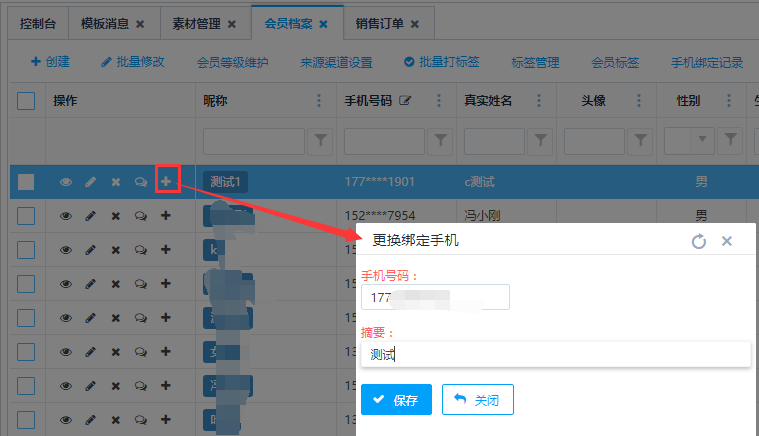Check the checkbox for the 测试1 row
The height and width of the screenshot is (436, 759).
pos(26,182)
